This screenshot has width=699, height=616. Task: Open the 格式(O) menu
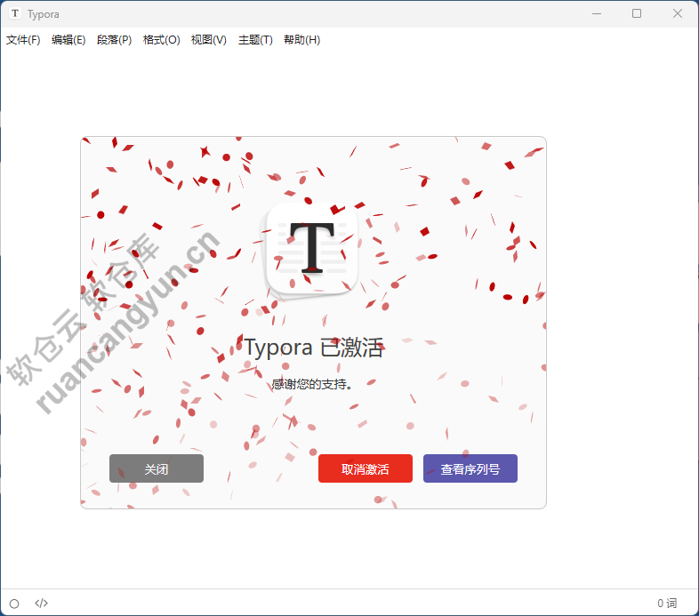click(161, 40)
